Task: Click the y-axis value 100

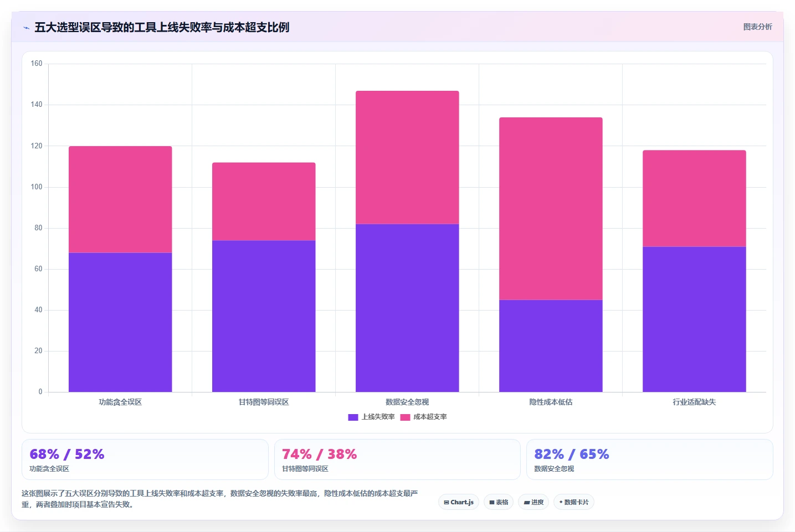Action: 37,187
